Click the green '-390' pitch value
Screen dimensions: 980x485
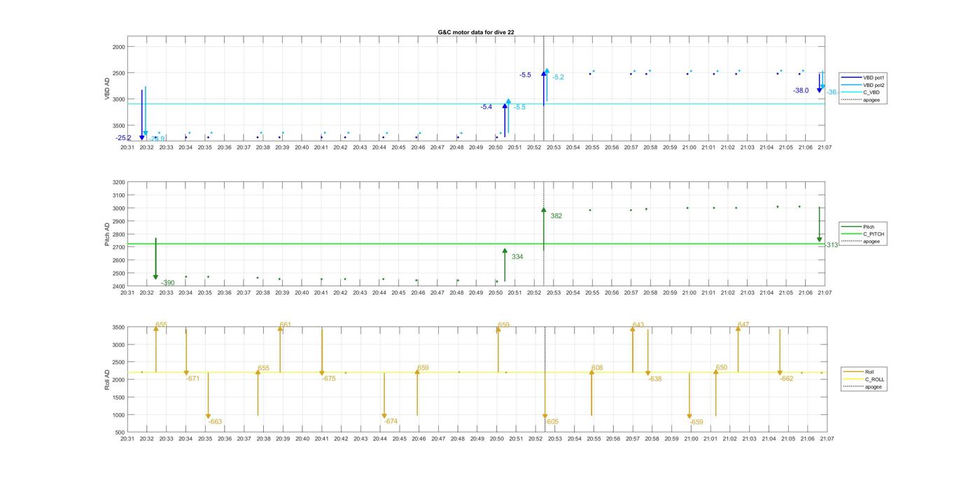(168, 283)
